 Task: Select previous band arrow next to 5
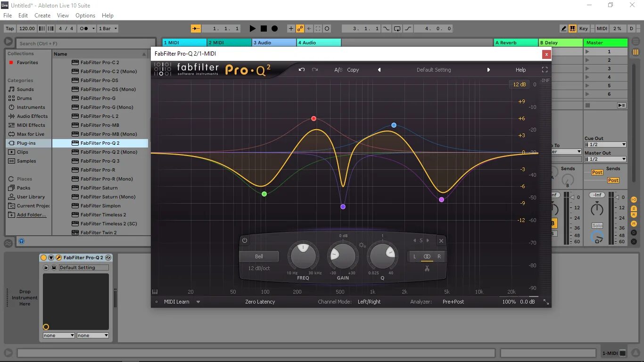414,240
